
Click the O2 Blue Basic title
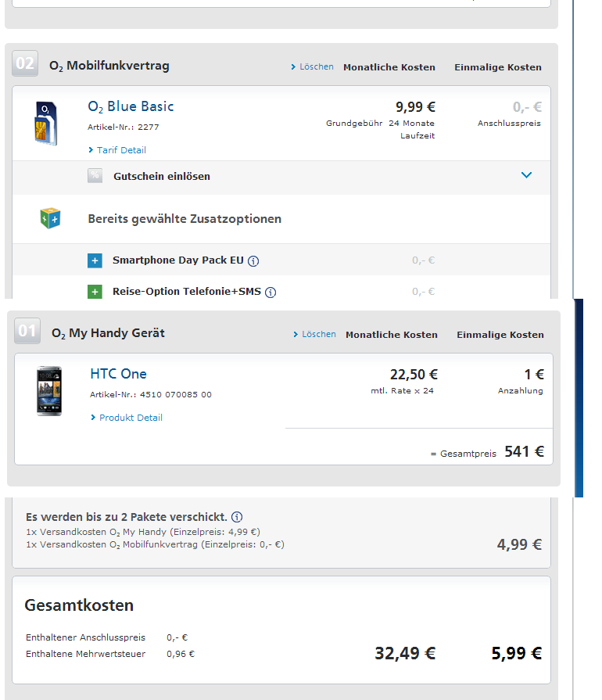coord(131,106)
